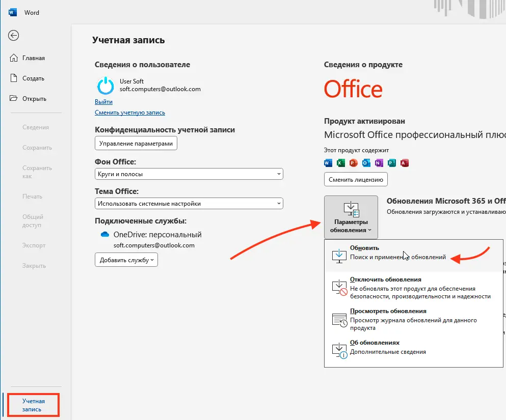Click the OneNote product icon
506x420 pixels.
[x=379, y=163]
